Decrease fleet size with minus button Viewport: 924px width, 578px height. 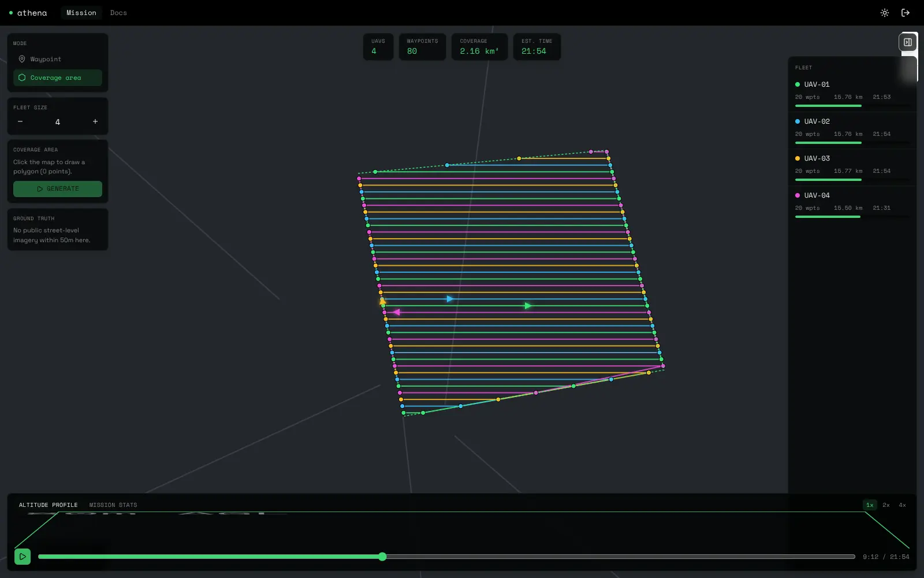coord(20,121)
